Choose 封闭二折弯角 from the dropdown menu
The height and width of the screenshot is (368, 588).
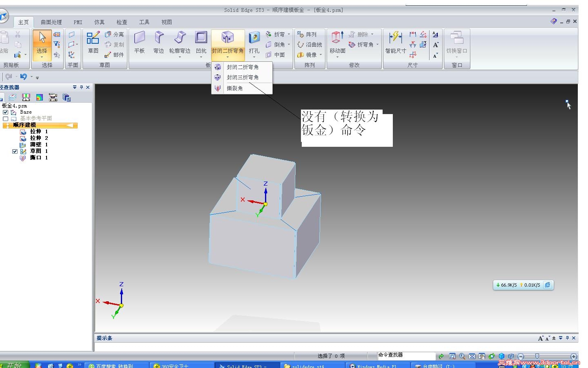242,67
